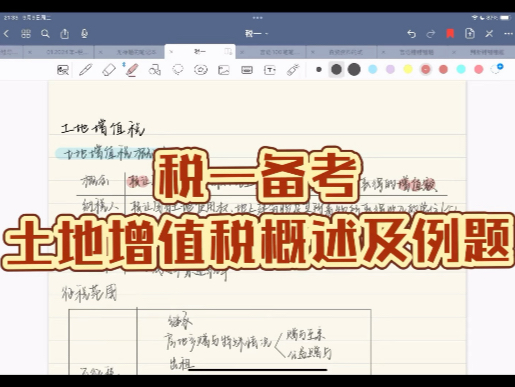Pick the yellow color swatch

(408, 69)
